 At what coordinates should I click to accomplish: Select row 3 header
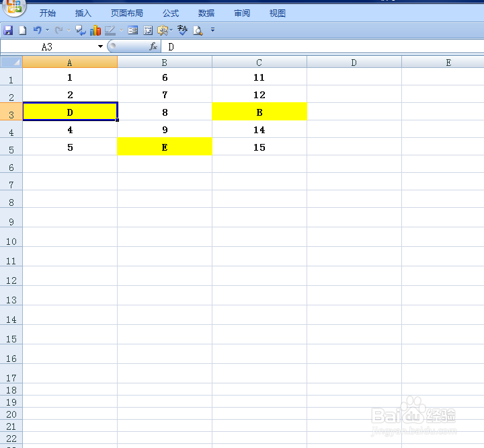click(x=11, y=112)
